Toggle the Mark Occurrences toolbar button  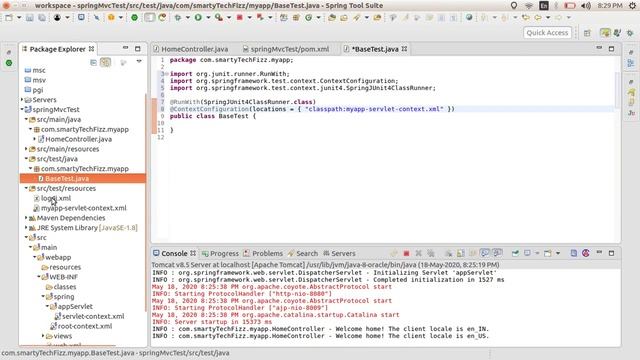pos(405,18)
